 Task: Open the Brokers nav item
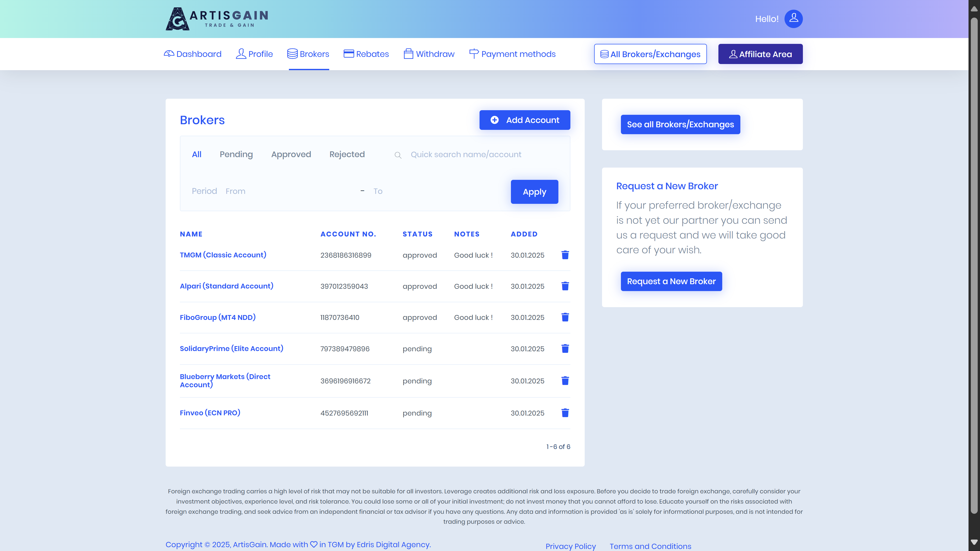308,54
